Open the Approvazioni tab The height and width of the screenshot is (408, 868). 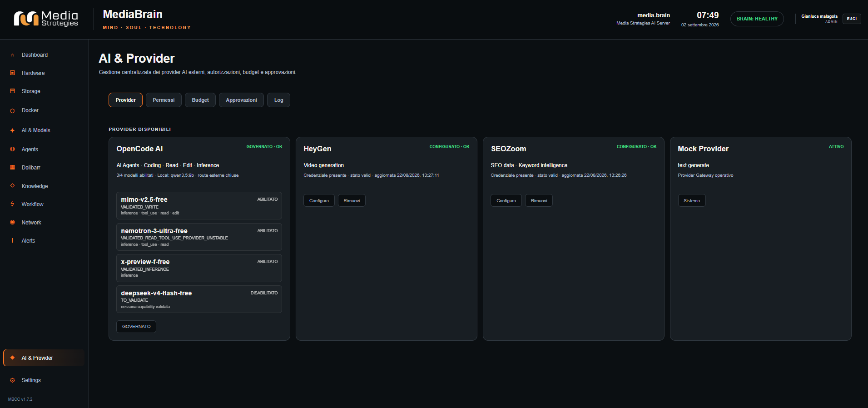tap(241, 100)
